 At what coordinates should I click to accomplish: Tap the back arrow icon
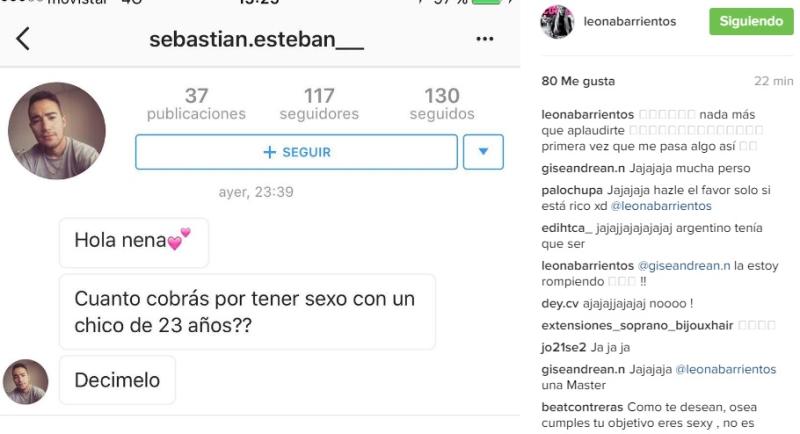[x=22, y=39]
